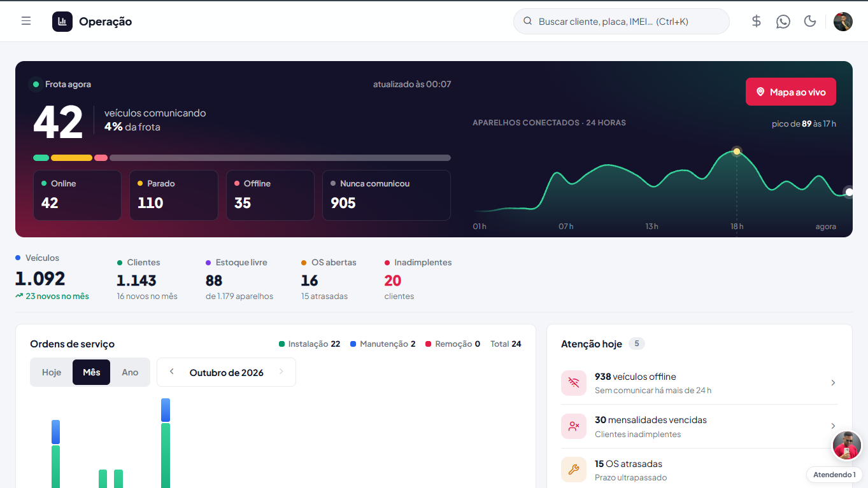Select the Ano period tab

130,372
